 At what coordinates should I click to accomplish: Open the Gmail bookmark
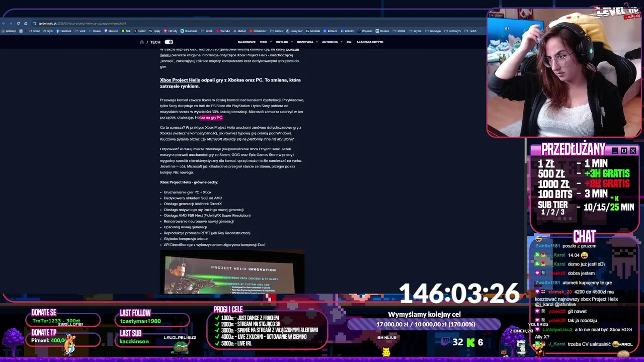(x=34, y=31)
